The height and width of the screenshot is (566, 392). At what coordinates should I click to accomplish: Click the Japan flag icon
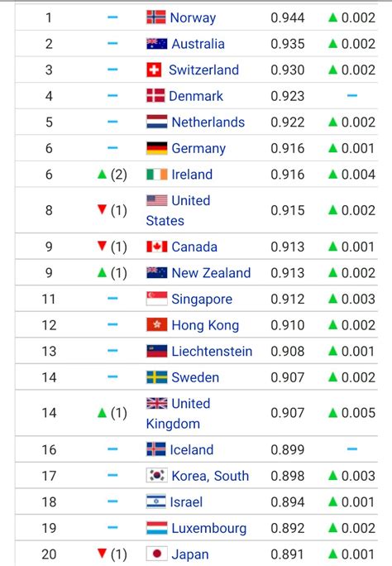click(x=157, y=554)
